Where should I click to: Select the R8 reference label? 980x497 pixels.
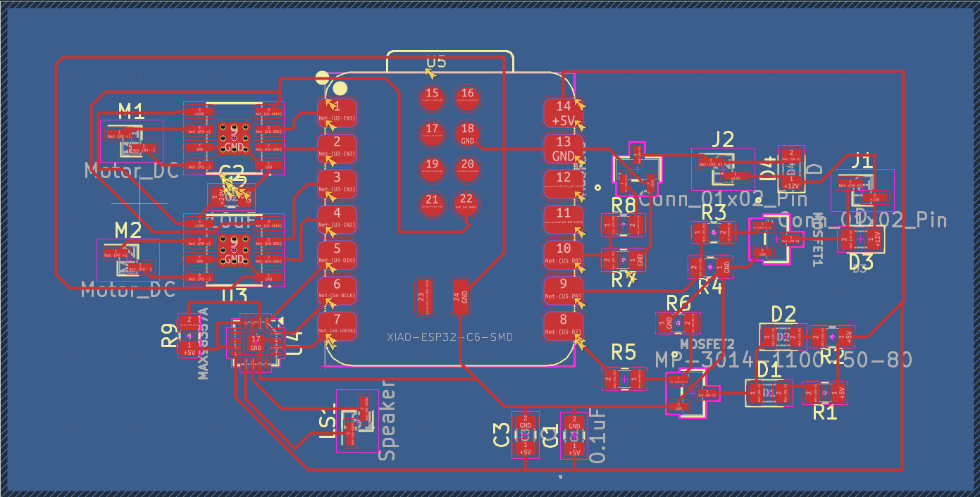[624, 205]
